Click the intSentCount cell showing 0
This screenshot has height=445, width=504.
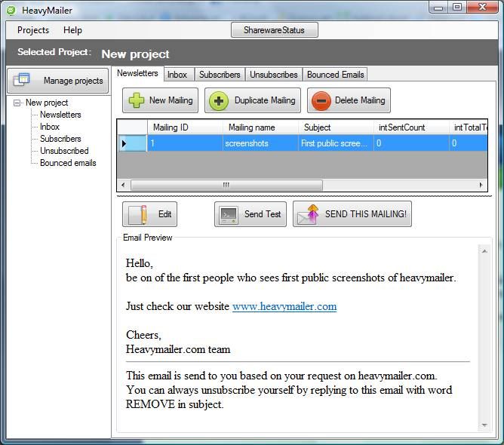coord(411,143)
